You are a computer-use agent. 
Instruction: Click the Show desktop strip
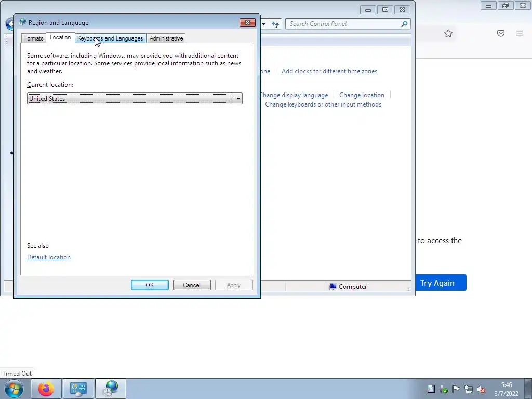pos(528,389)
